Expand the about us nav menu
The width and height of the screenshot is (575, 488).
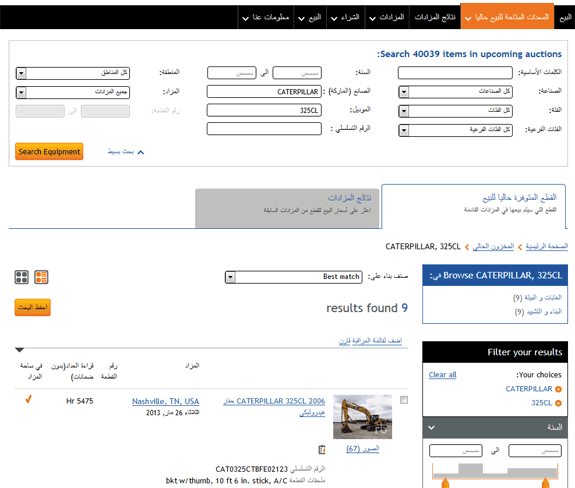coord(266,17)
